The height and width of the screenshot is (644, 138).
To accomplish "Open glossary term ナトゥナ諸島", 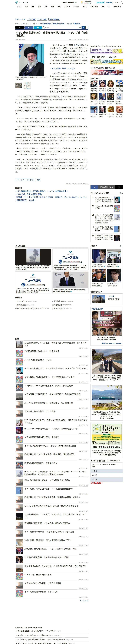I will pyautogui.click(x=57, y=308).
